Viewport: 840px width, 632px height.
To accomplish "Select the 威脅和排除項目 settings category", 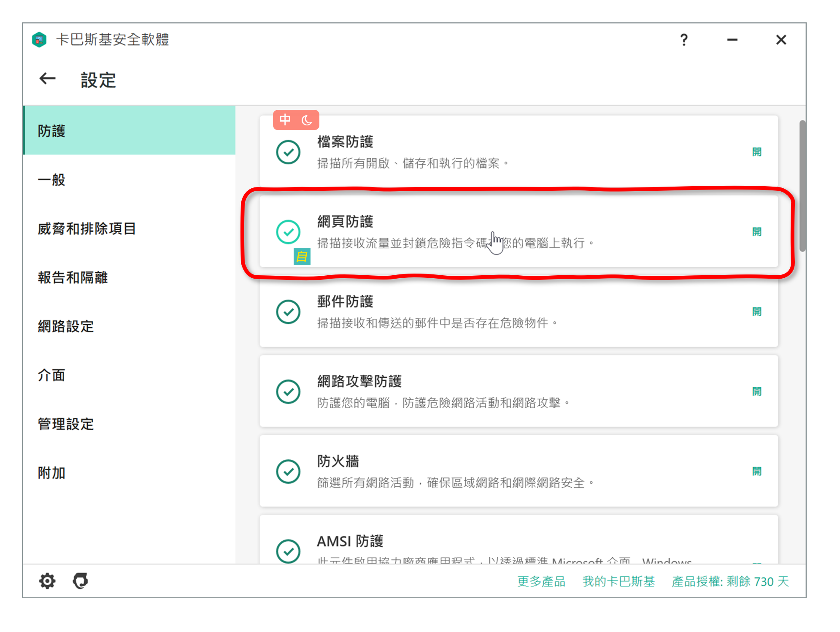I will click(x=86, y=229).
